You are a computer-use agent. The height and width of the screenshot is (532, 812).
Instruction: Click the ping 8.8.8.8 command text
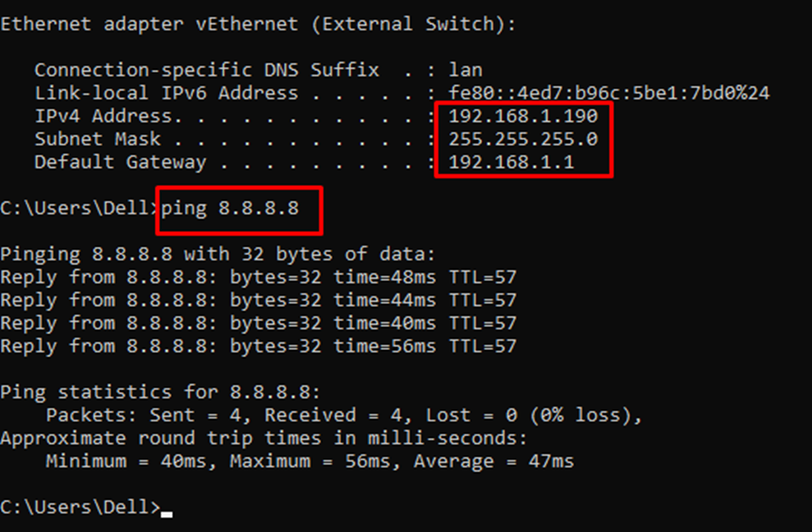[x=230, y=209]
